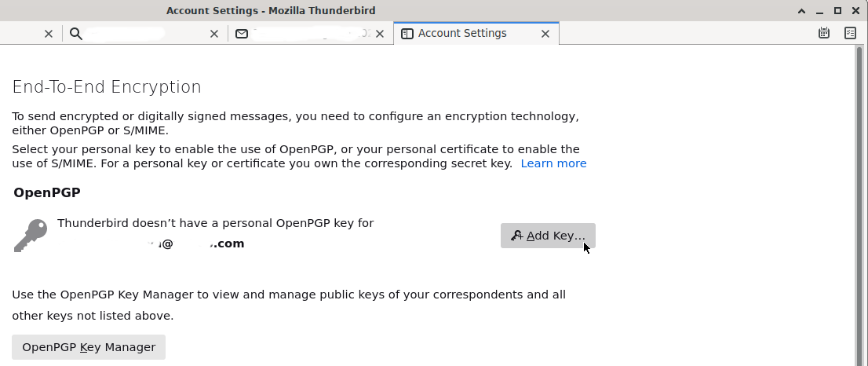This screenshot has width=868, height=366.
Task: Minimize the Thunderbird window
Action: click(x=819, y=11)
